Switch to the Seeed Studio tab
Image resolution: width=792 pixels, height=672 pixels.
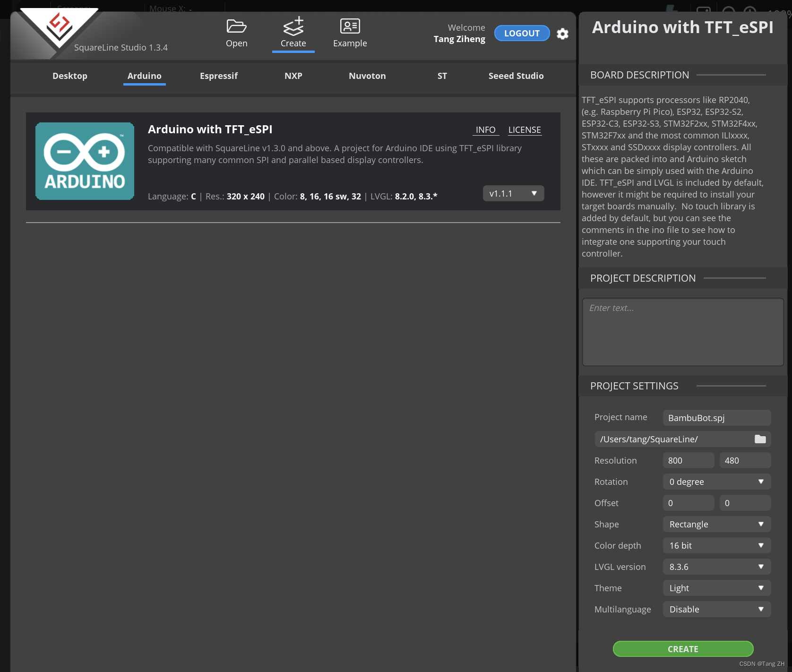[x=516, y=76]
